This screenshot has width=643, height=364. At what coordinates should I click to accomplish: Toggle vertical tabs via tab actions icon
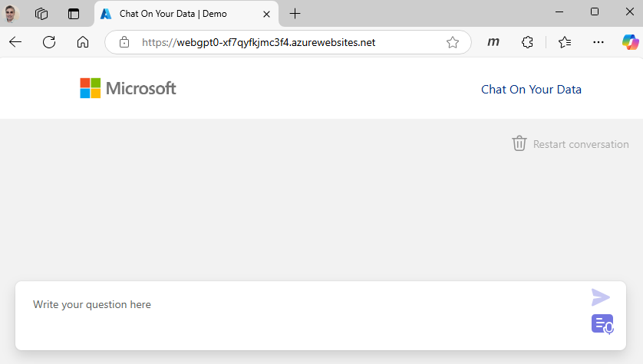(x=74, y=13)
